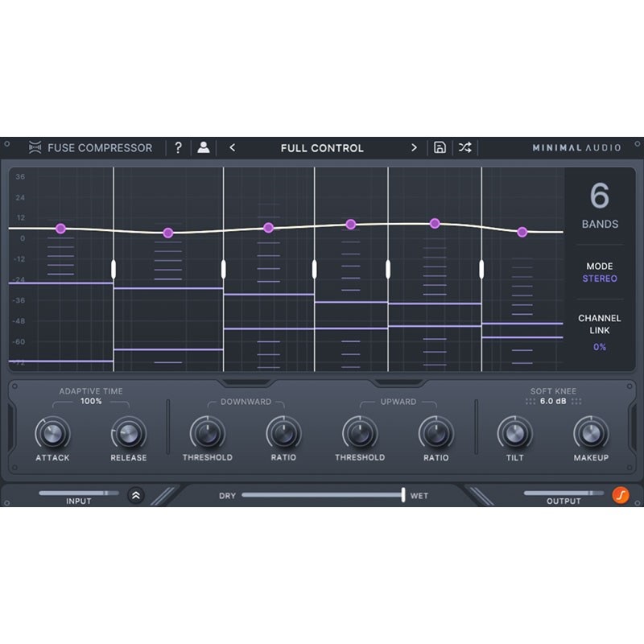Viewport: 644px width, 644px height.
Task: Click the Output level slider
Action: [x=563, y=493]
